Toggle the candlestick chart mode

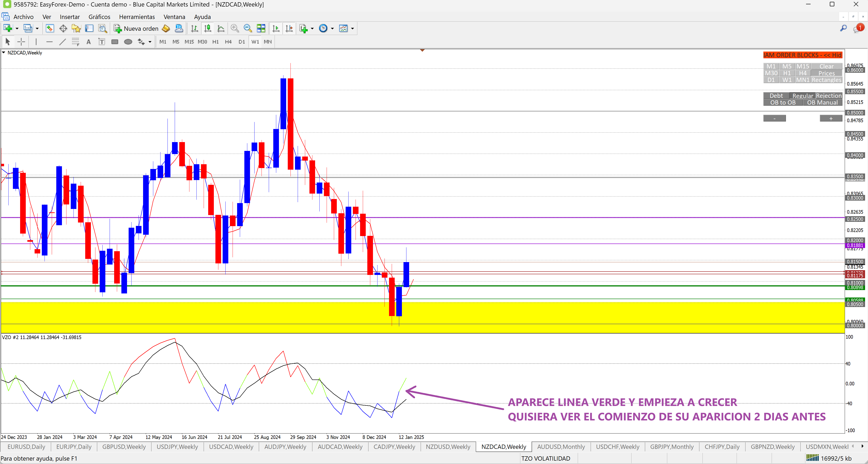[208, 29]
